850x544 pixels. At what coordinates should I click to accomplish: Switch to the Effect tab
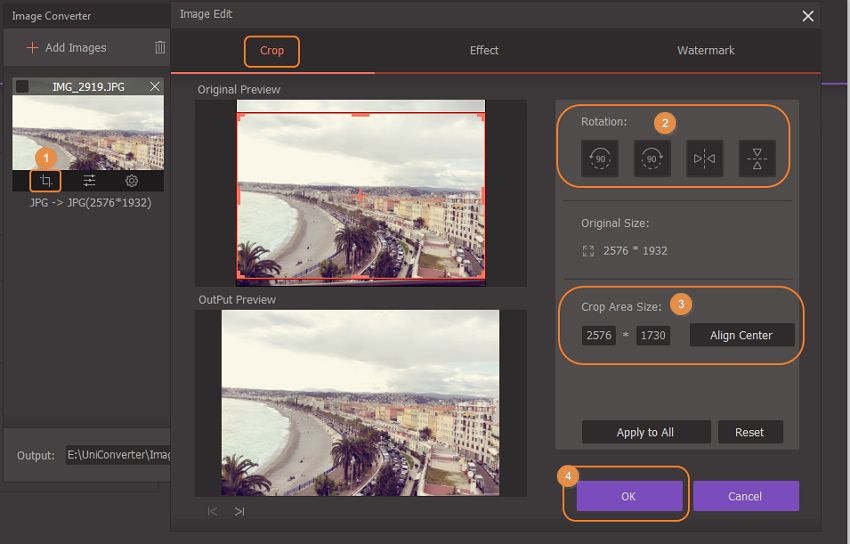(484, 50)
